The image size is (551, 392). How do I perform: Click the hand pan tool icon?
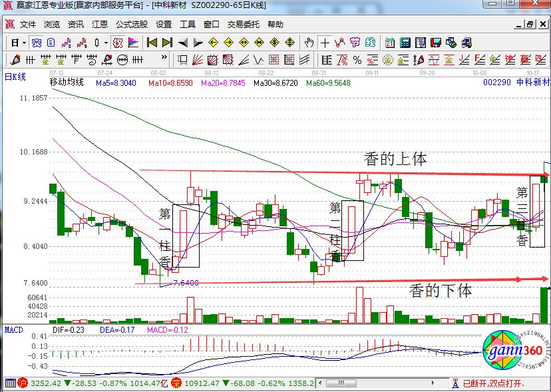tap(308, 43)
